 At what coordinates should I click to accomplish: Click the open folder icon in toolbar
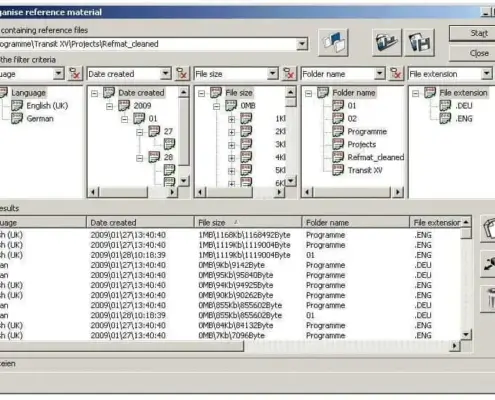[x=386, y=43]
